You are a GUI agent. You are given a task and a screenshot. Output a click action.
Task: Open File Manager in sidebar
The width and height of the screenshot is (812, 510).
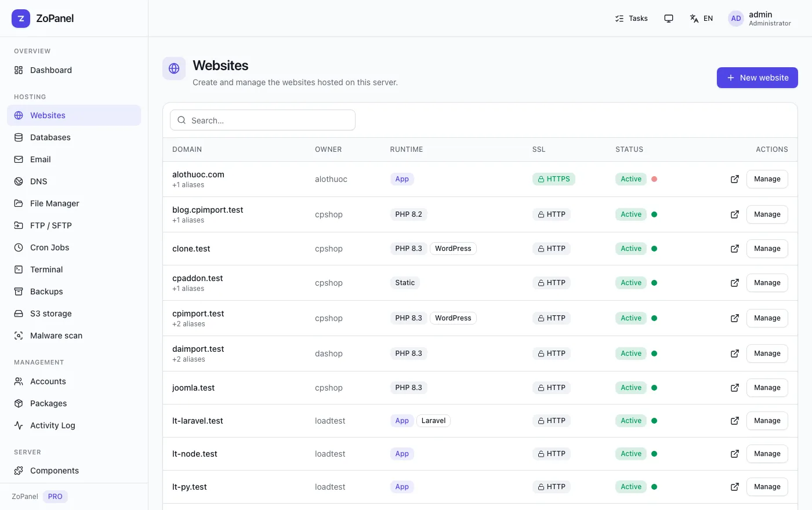pos(74,203)
